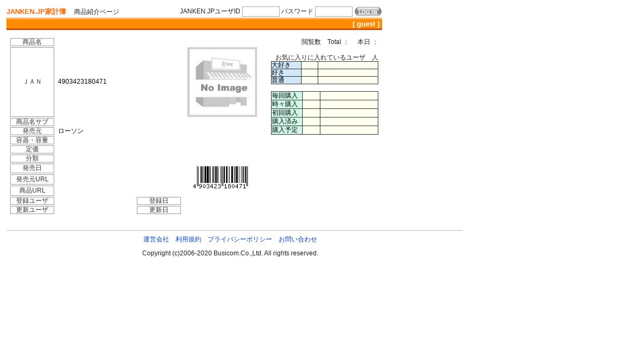The image size is (644, 338).
Task: Click the 分類 label cell
Action: pos(32,159)
